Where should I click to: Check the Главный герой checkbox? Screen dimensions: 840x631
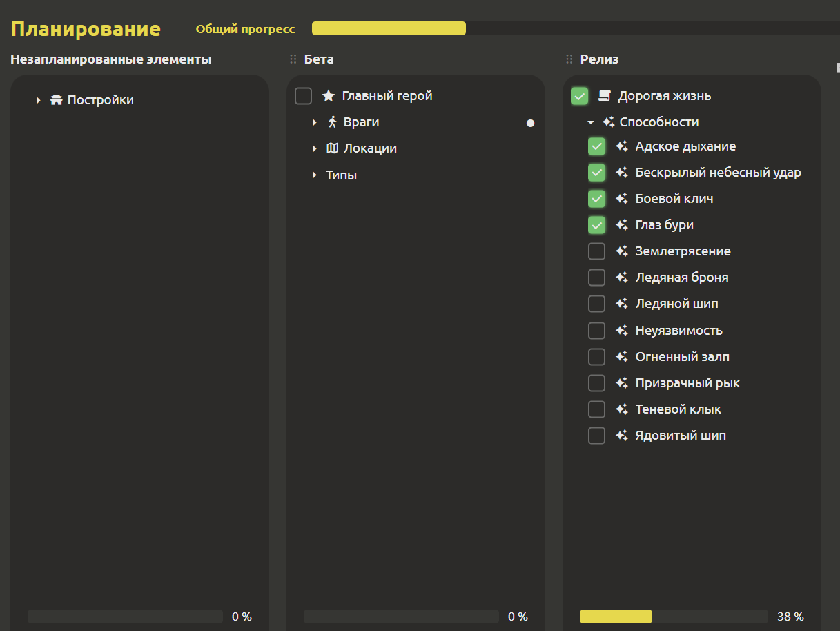(x=304, y=96)
